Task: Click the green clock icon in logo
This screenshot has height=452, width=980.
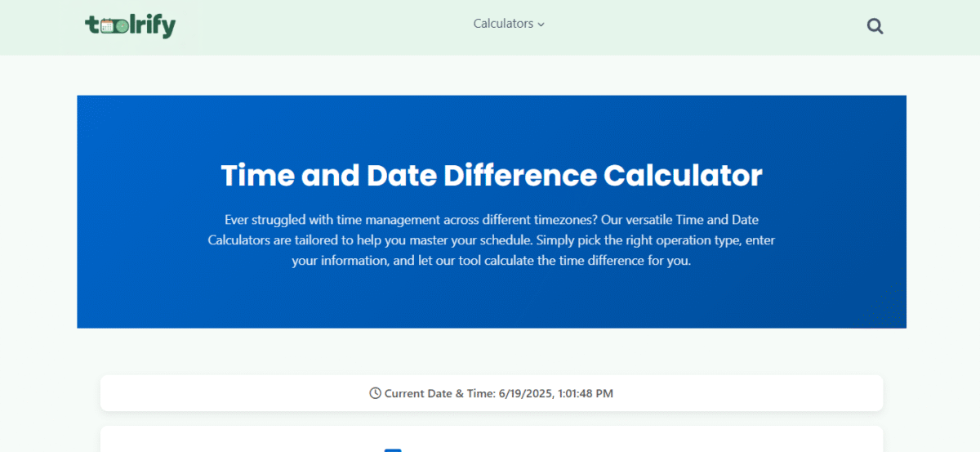Action: pyautogui.click(x=122, y=26)
